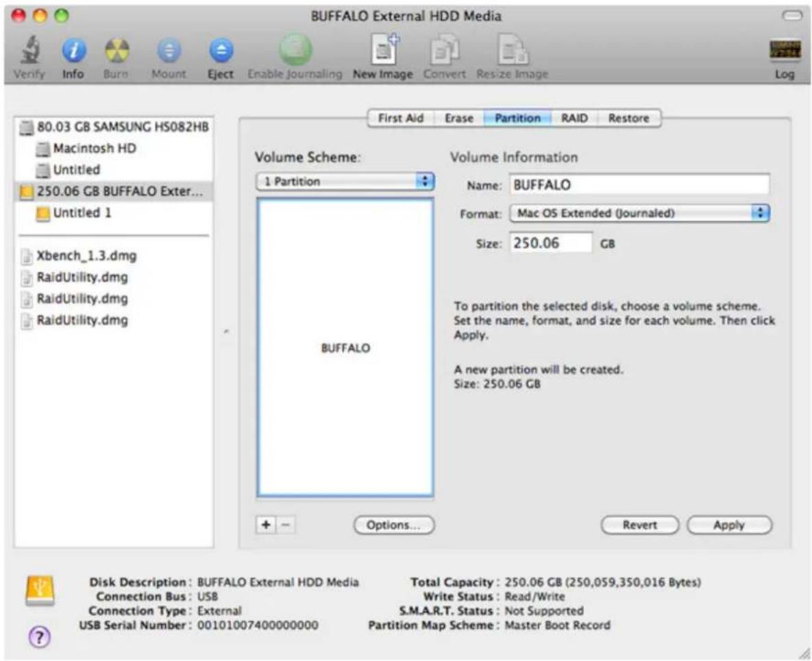
Task: Click the Name field containing BUFFALO
Action: [x=639, y=185]
